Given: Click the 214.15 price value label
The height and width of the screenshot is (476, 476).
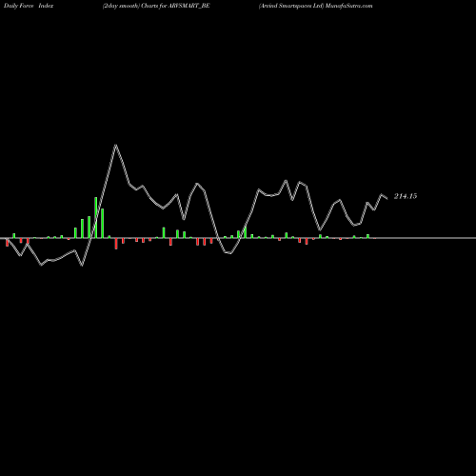Looking at the screenshot, I should (406, 196).
